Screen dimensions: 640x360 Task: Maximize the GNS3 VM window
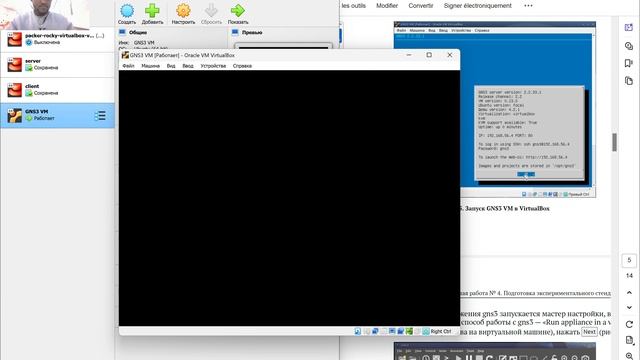[x=429, y=55]
